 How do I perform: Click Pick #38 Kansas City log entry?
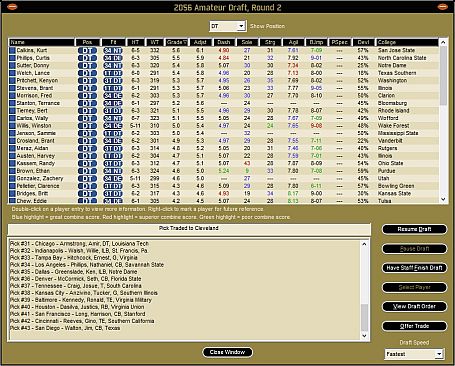click(84, 293)
